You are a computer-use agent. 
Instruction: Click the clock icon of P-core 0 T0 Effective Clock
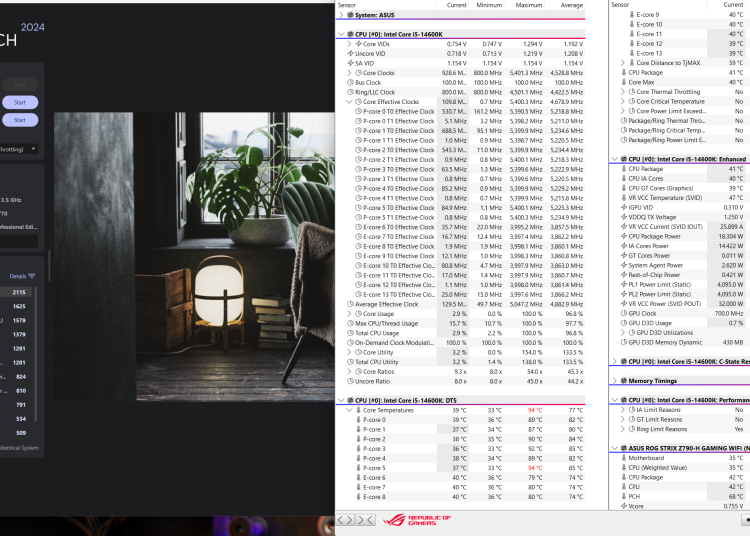[358, 111]
